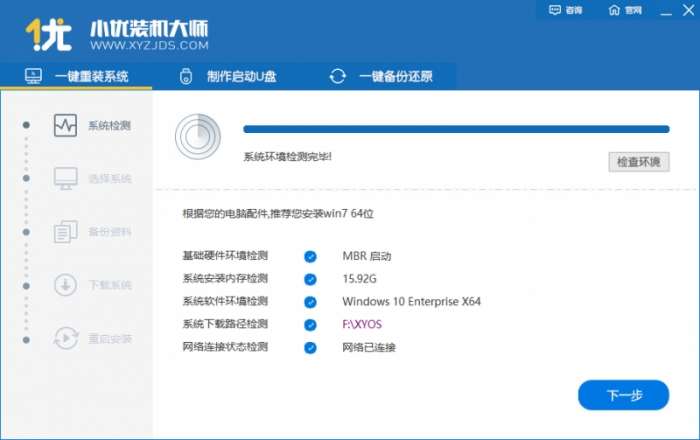Click the blue detection progress bar
The image size is (700, 440).
coord(456,129)
